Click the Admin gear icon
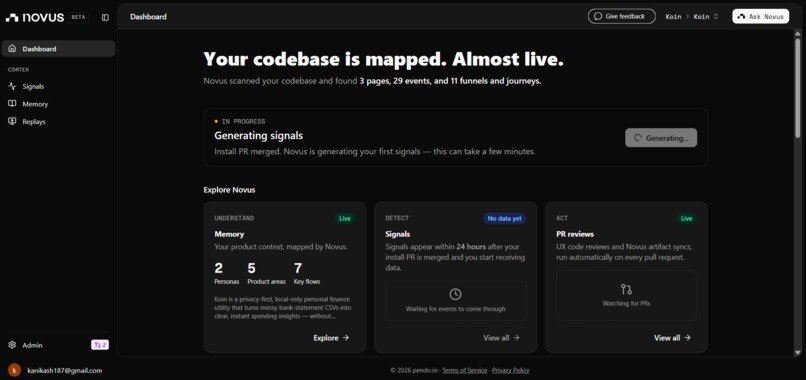 pyautogui.click(x=12, y=345)
